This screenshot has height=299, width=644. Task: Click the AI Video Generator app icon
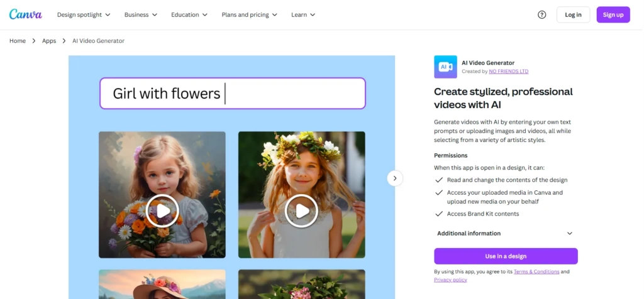click(445, 67)
